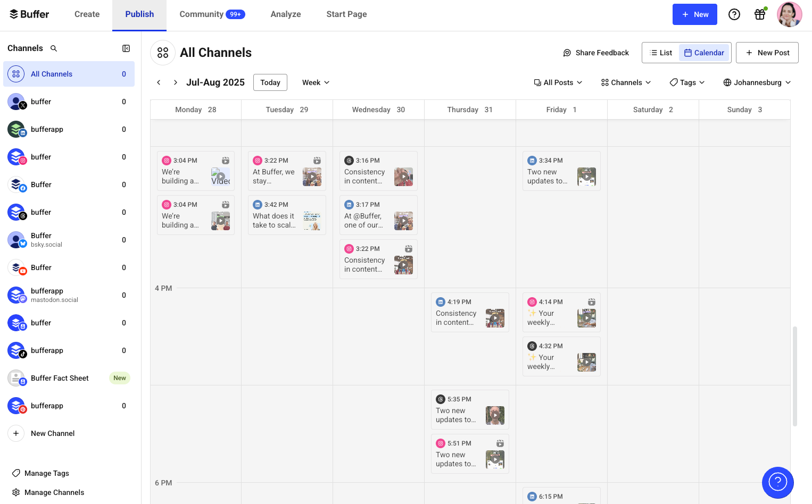
Task: Open the Start Page tab
Action: [x=346, y=14]
